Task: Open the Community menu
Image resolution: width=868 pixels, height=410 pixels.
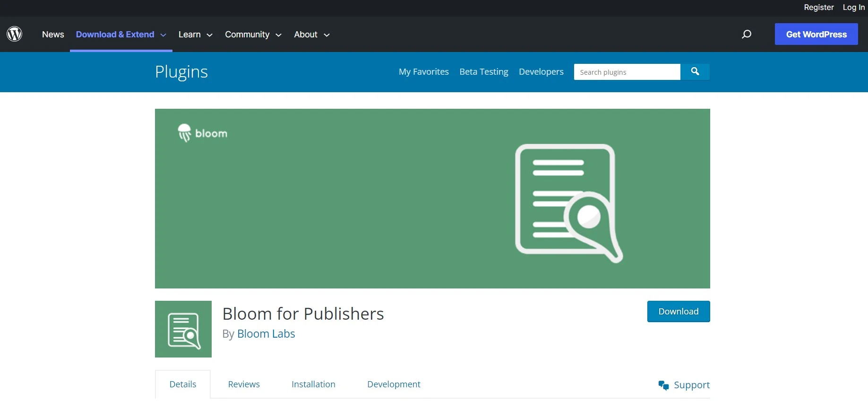Action: click(x=247, y=35)
